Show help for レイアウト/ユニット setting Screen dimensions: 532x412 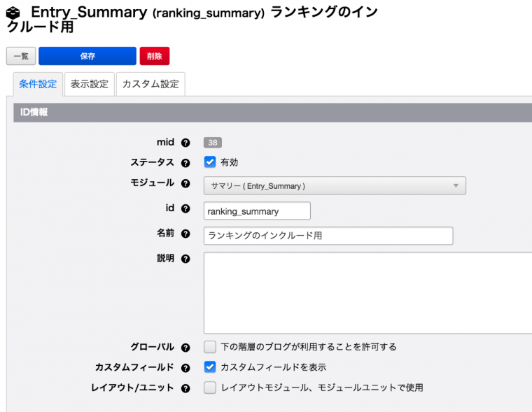(x=185, y=388)
